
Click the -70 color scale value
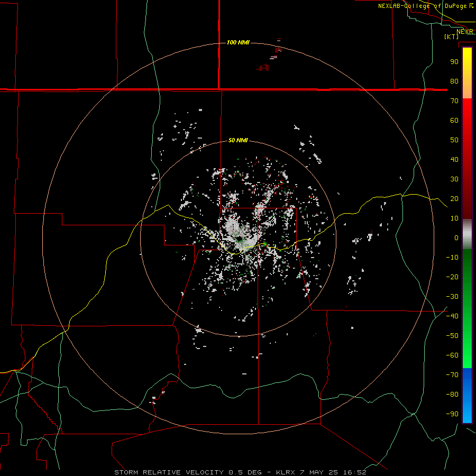point(452,374)
